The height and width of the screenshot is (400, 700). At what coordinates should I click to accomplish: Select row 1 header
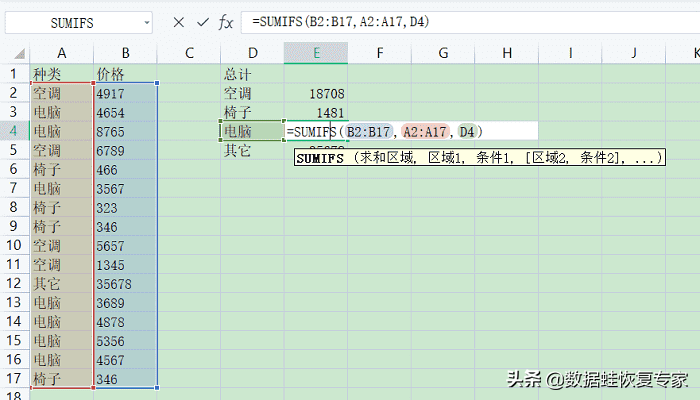14,74
